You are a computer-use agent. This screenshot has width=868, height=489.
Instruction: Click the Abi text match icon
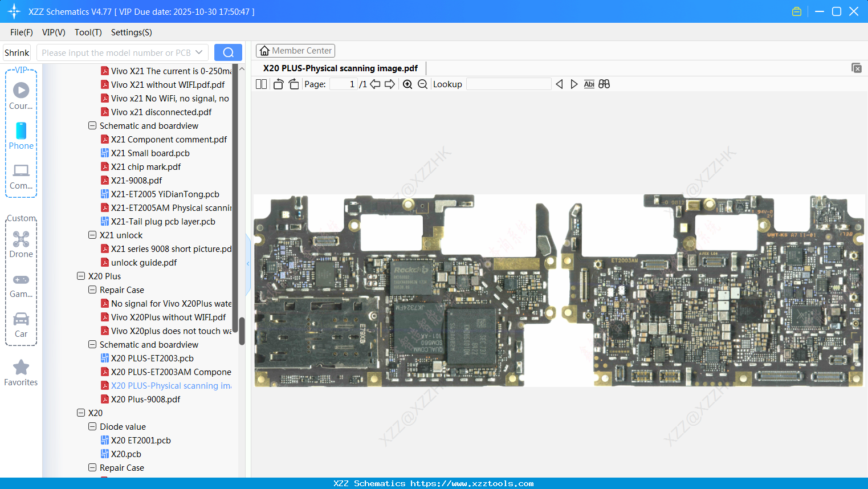click(x=589, y=84)
